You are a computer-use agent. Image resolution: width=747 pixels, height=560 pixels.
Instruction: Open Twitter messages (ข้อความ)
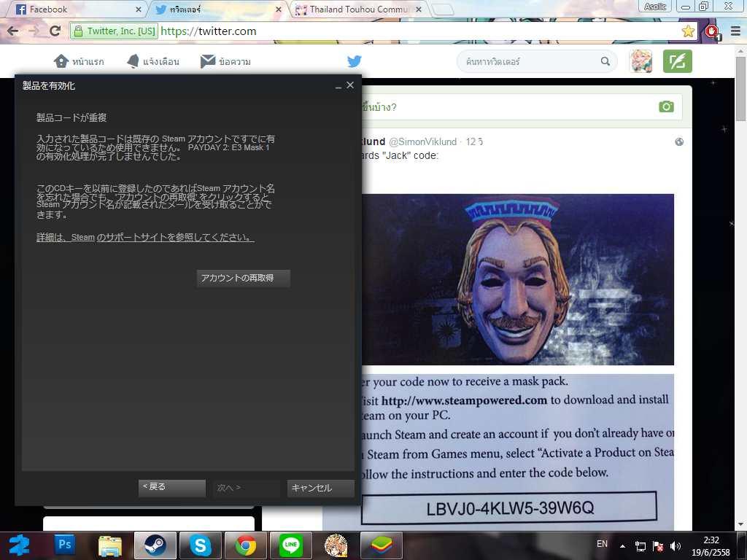pyautogui.click(x=226, y=61)
